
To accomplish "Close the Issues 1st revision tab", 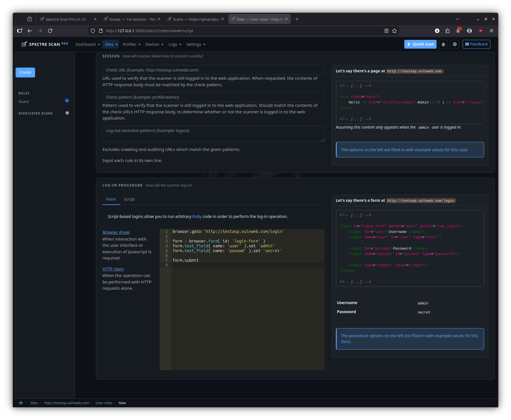I will click(x=159, y=19).
